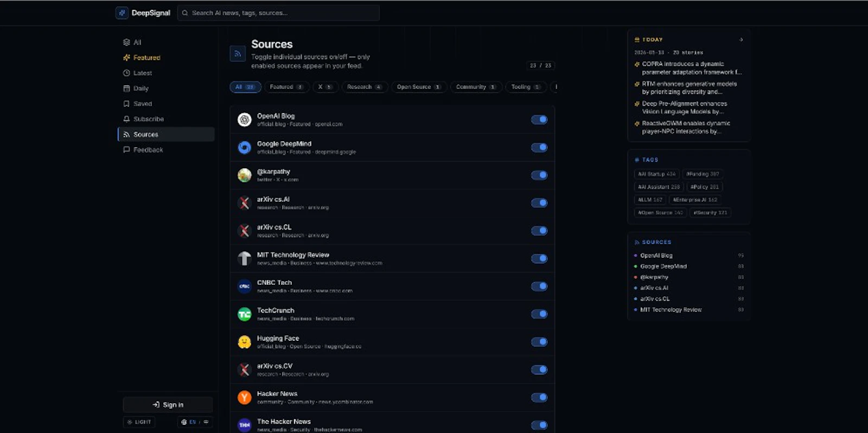Select the Research filter tab
868x433 pixels.
(365, 87)
